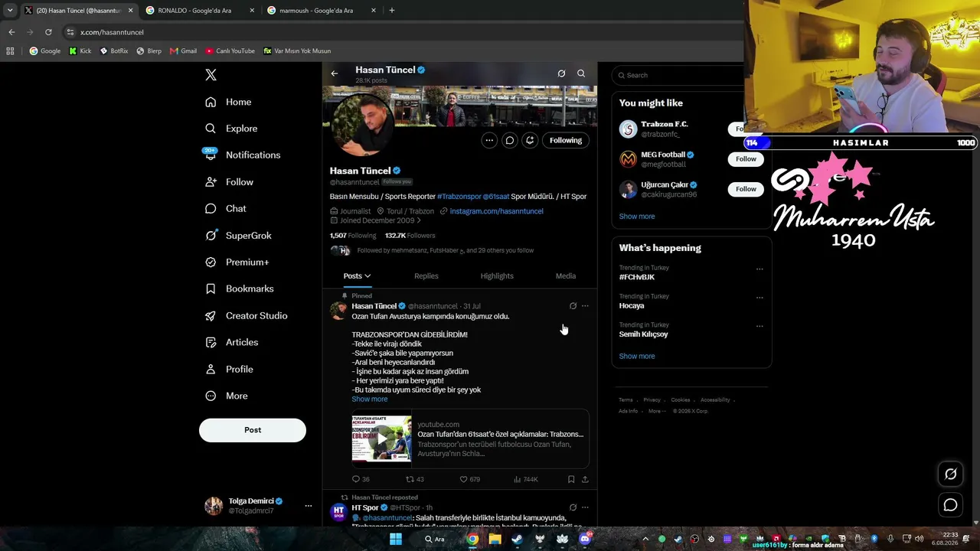Open Discord from the taskbar

pyautogui.click(x=586, y=540)
